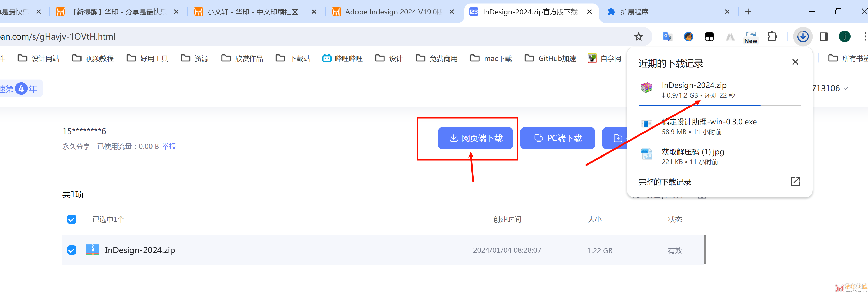Open the puzzle-piece extensions menu
Image resolution: width=868 pixels, height=293 pixels.
[772, 36]
